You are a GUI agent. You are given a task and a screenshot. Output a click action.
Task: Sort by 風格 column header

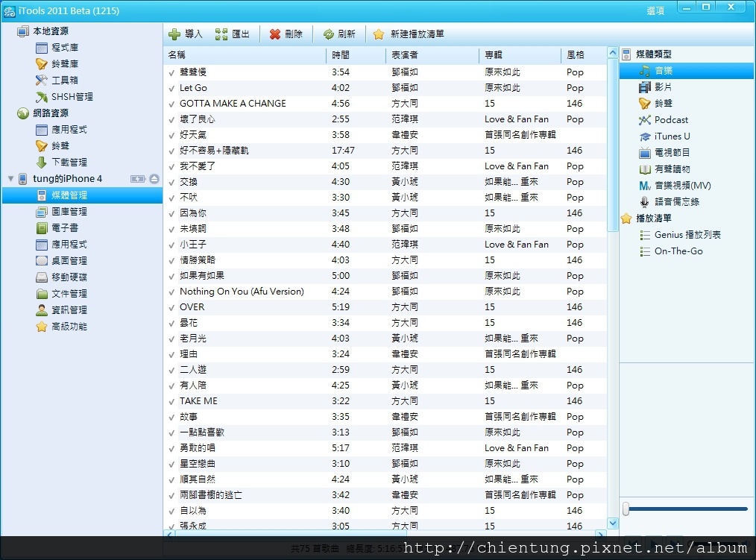pyautogui.click(x=583, y=55)
